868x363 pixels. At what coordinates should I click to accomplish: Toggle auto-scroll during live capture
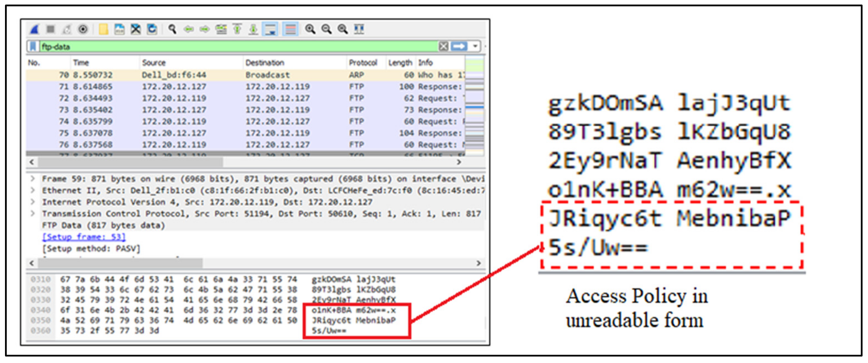270,29
